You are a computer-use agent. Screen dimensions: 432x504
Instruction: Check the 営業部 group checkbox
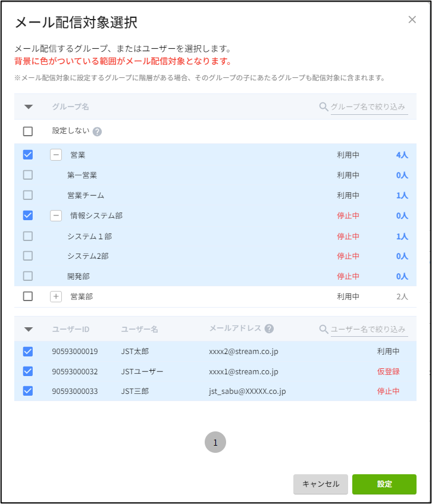tap(28, 296)
